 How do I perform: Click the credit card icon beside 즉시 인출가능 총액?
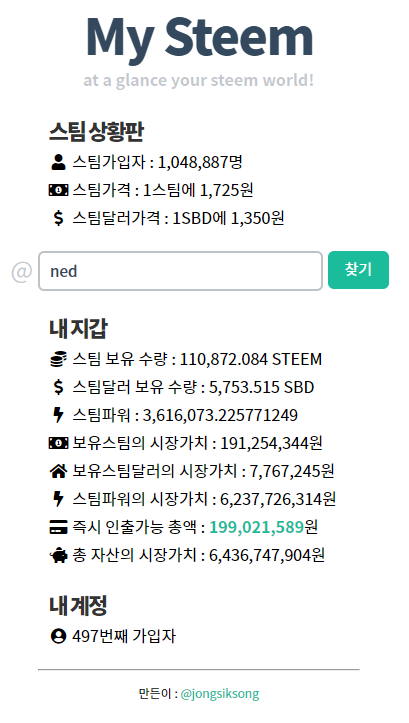(x=58, y=527)
